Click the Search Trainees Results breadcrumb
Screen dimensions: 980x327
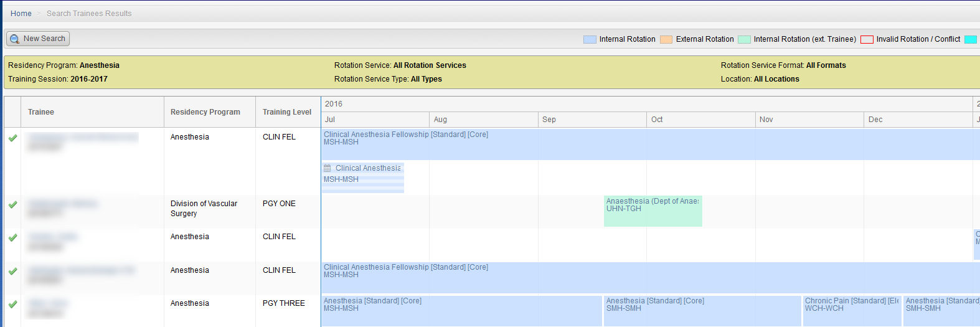click(89, 13)
